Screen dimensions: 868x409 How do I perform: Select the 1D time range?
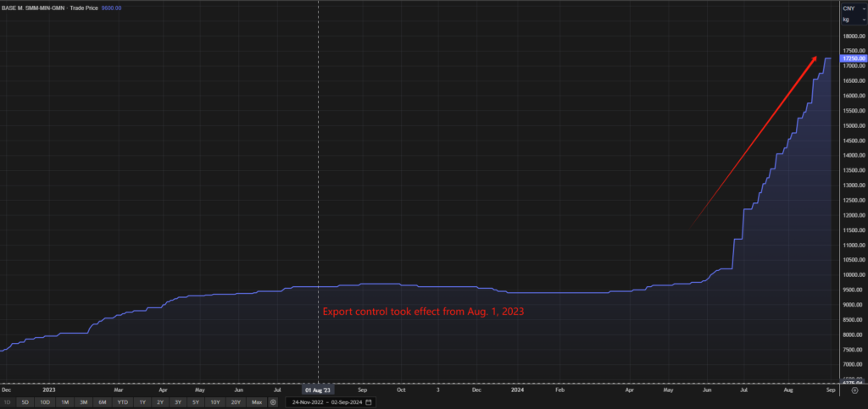tap(8, 402)
